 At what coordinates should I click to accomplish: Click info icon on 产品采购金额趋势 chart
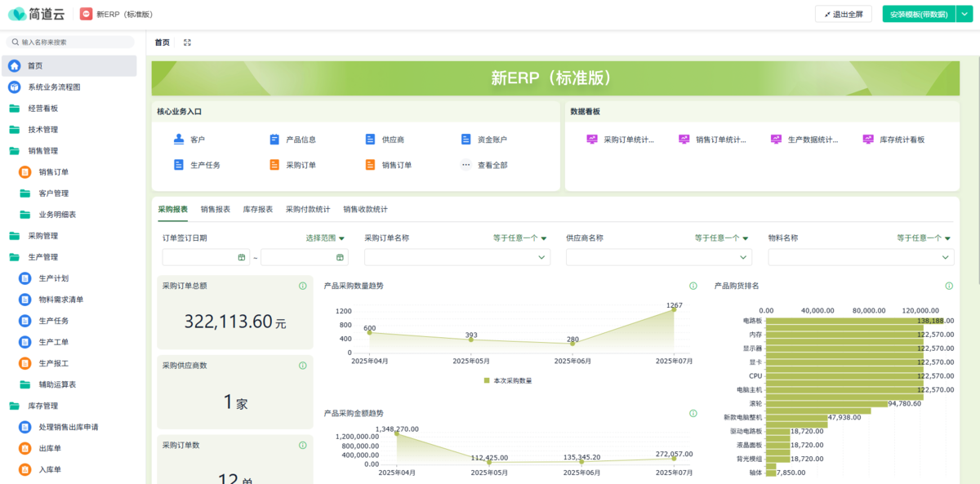693,413
